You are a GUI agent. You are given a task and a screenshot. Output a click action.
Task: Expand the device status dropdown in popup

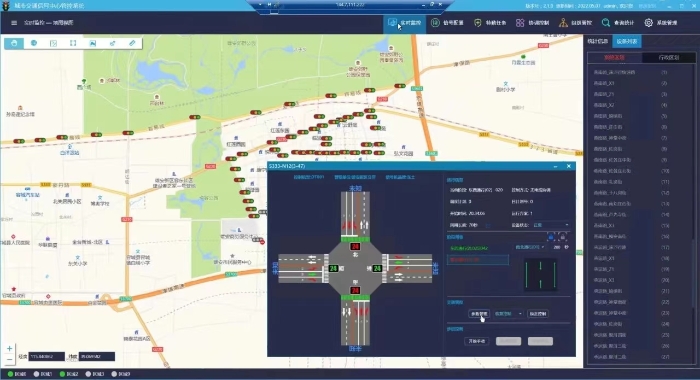tap(551, 225)
